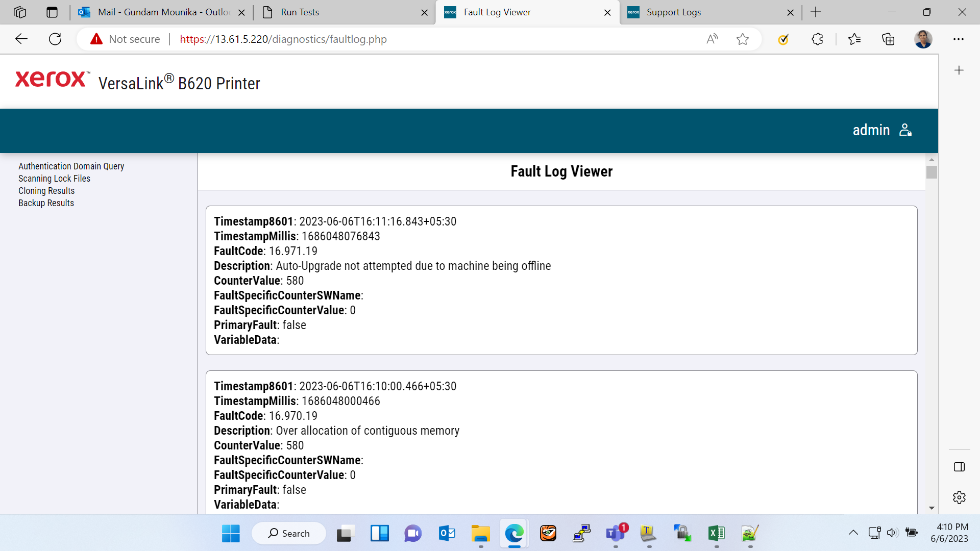
Task: Click the Read aloud icon
Action: point(712,39)
